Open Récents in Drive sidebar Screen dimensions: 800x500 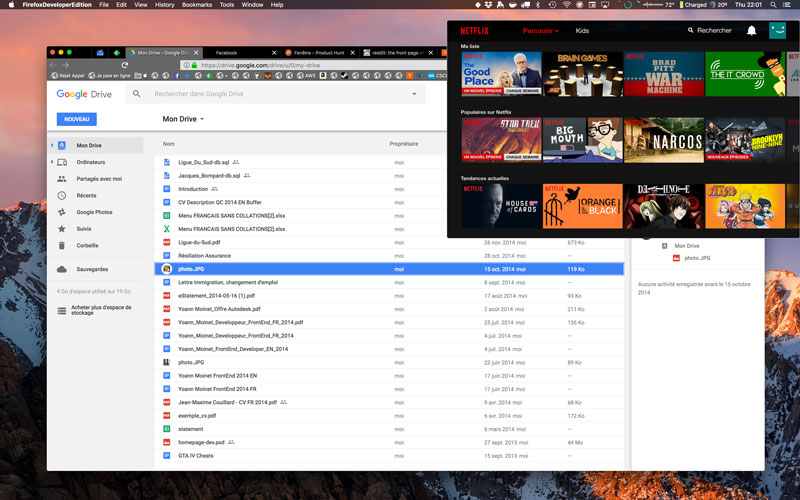86,195
